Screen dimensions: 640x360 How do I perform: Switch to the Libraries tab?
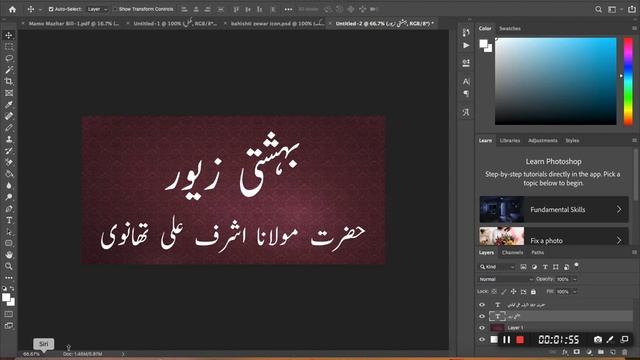pos(510,140)
